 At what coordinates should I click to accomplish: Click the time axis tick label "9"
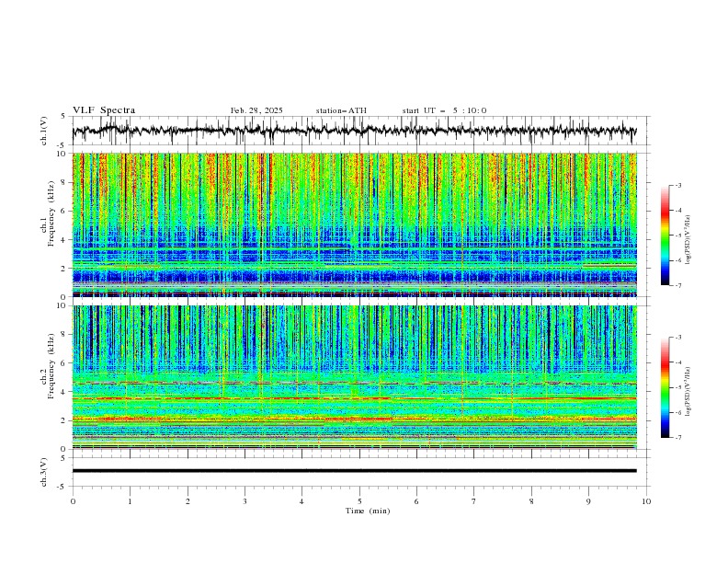coord(588,501)
